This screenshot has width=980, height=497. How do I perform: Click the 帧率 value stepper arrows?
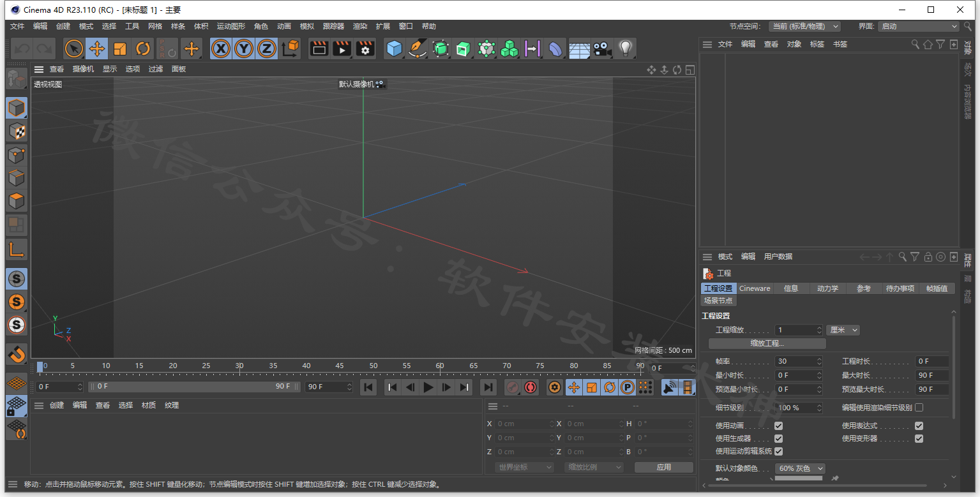(819, 361)
